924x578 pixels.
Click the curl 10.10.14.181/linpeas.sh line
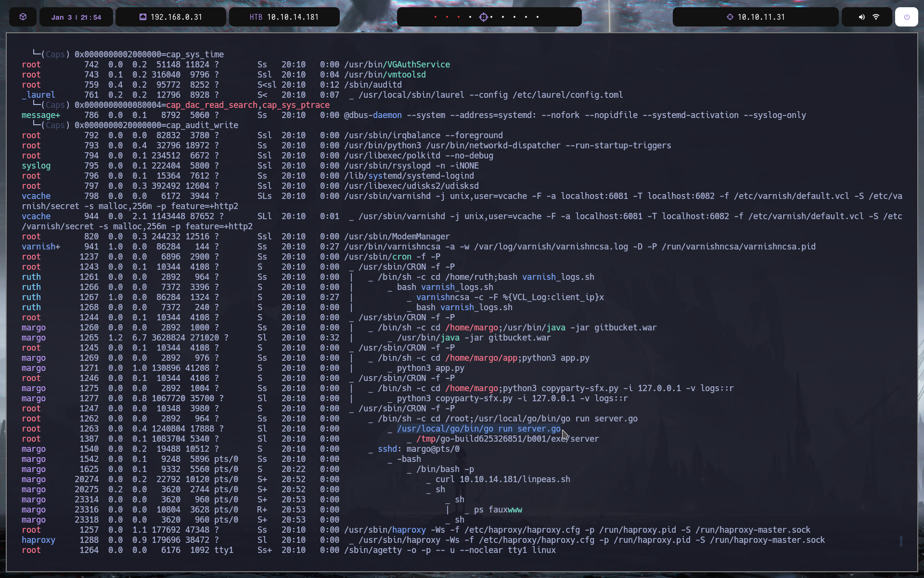[x=502, y=479]
